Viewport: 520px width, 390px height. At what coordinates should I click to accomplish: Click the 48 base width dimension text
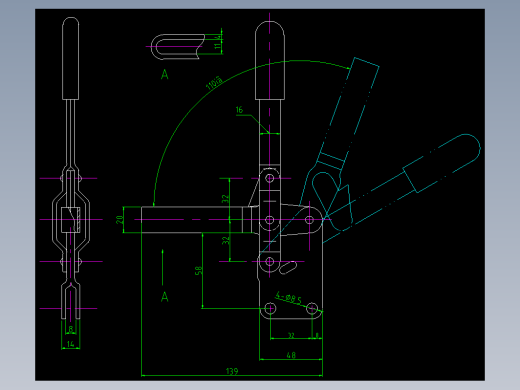291,355
